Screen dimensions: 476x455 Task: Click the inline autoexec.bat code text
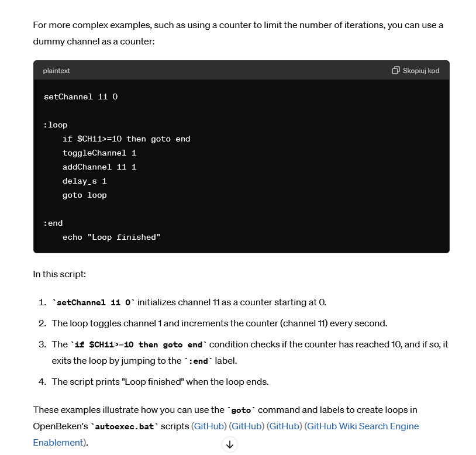[123, 426]
